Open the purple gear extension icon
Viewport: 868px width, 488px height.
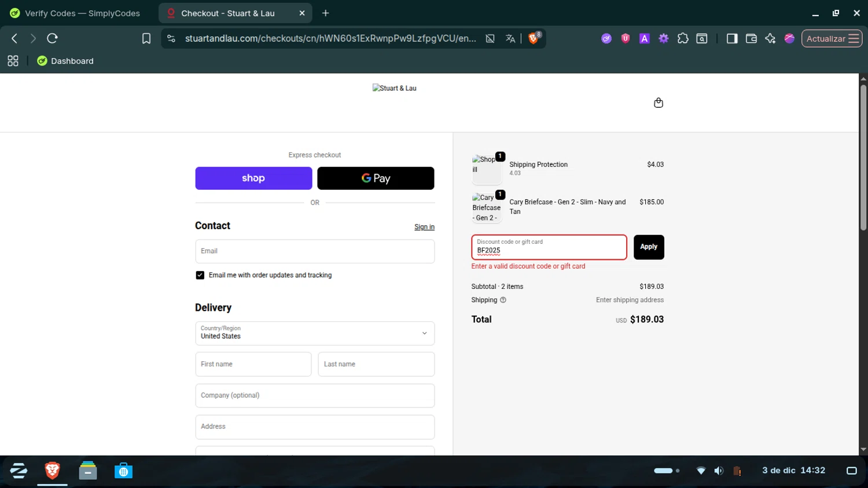tap(664, 38)
